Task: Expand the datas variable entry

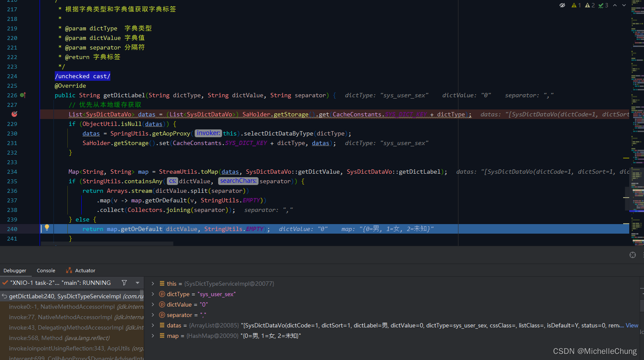Action: coord(152,325)
